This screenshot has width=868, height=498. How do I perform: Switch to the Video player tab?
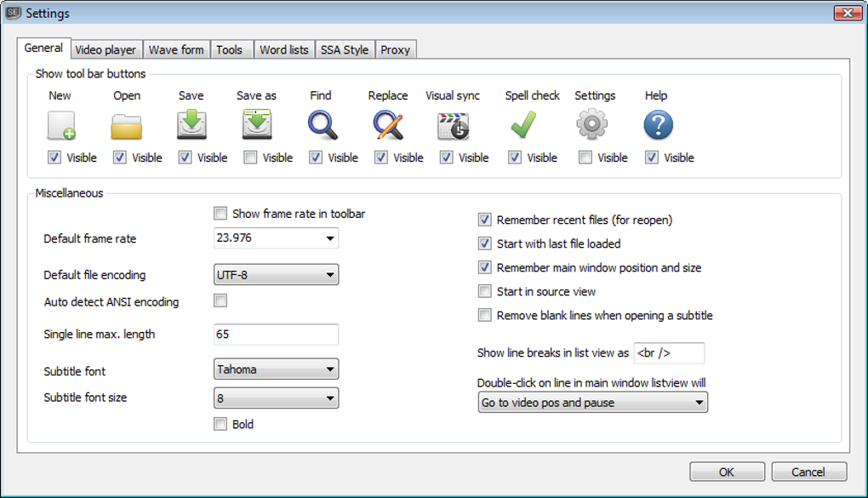pos(106,50)
